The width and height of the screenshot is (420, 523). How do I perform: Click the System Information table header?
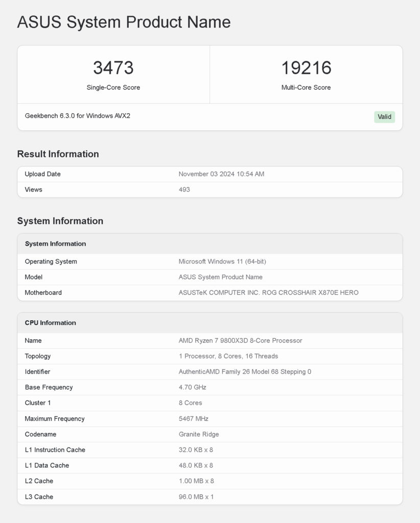pyautogui.click(x=210, y=244)
